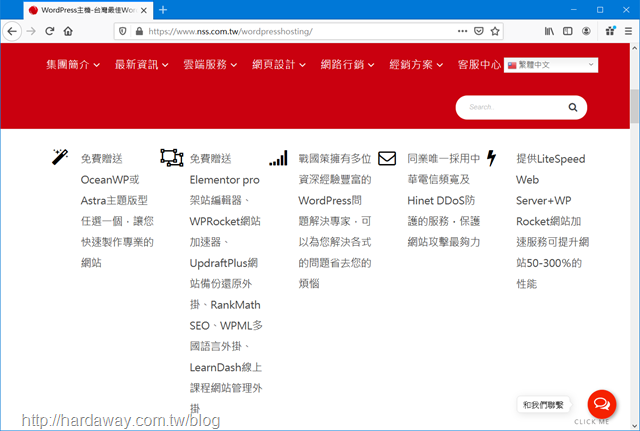
Task: Minimize the Firefox window
Action: [574, 9]
